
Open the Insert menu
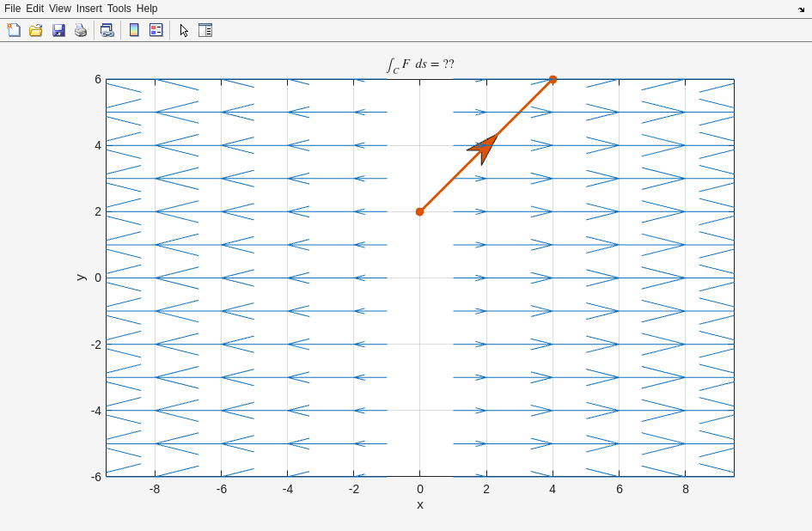point(89,9)
